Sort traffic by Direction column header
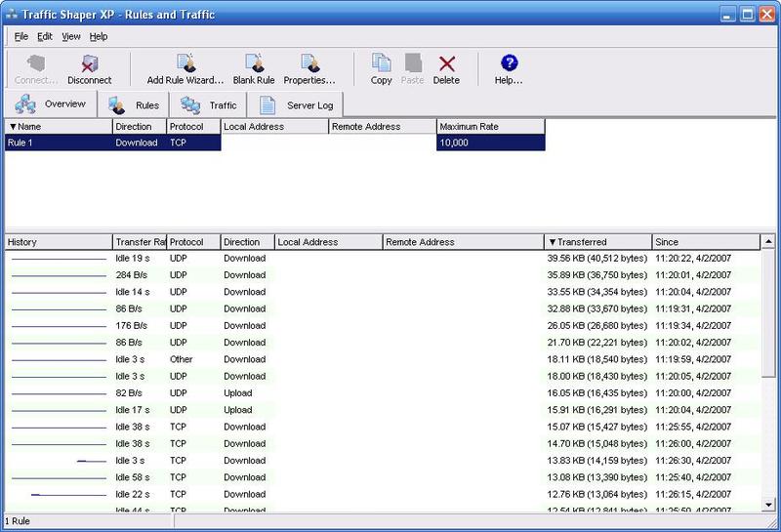Image resolution: width=781 pixels, height=532 pixels. point(248,242)
